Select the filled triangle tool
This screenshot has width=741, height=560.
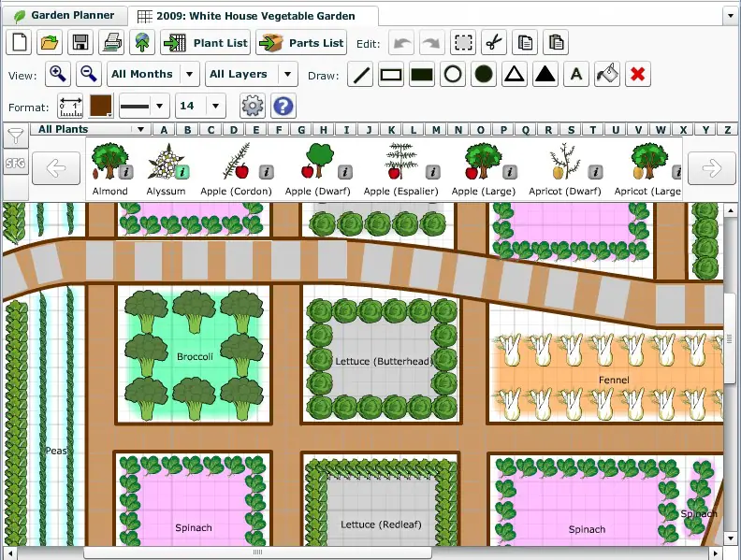[545, 74]
